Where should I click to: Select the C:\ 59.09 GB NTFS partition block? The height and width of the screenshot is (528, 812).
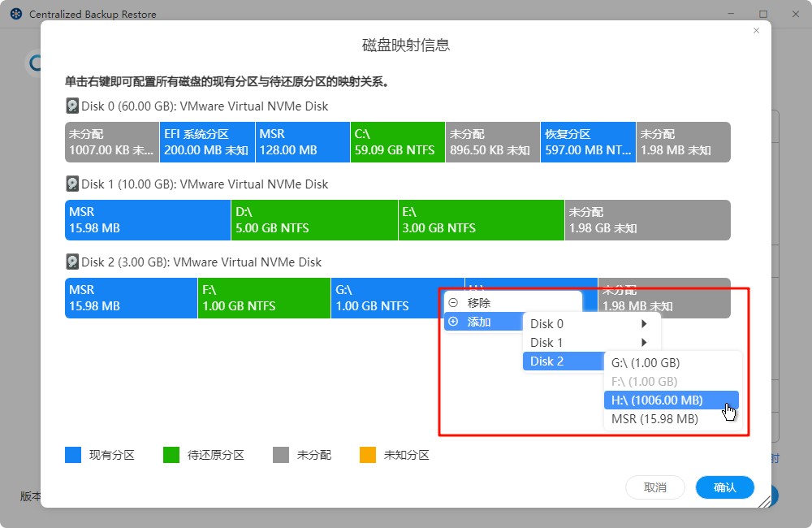tap(397, 141)
